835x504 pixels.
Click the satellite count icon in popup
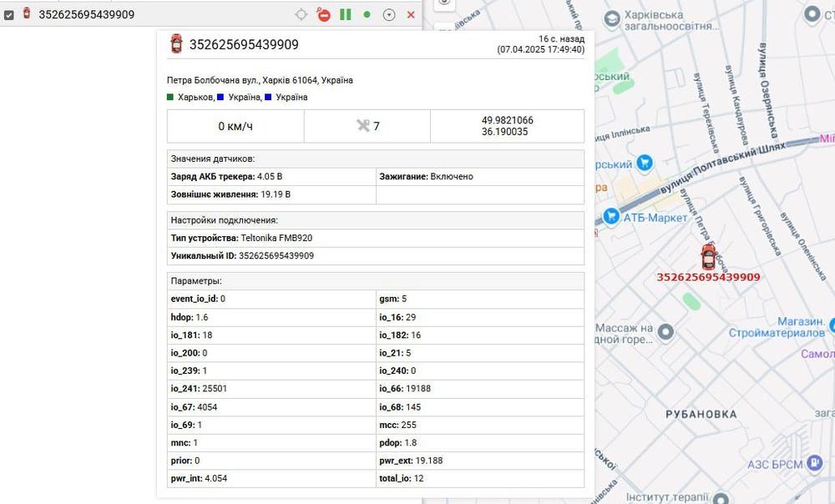tap(362, 126)
